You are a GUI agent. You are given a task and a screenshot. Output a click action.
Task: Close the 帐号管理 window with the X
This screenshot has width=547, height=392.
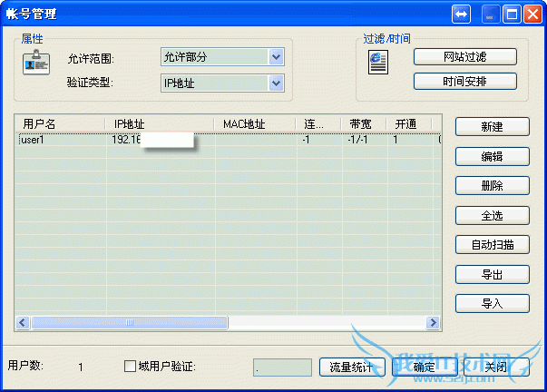(533, 15)
